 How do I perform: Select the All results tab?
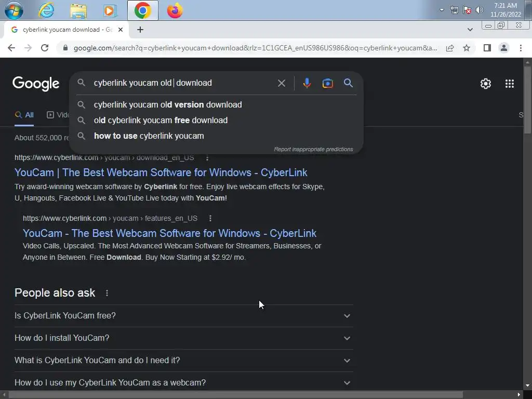[x=24, y=115]
